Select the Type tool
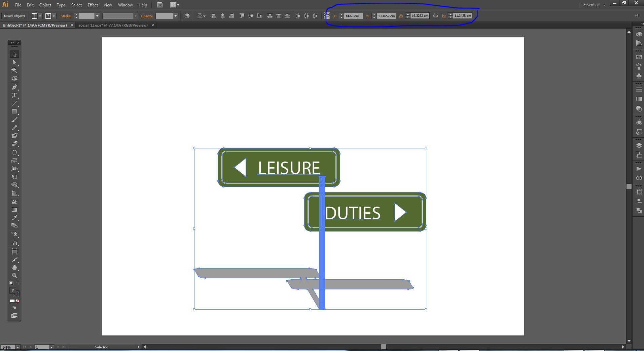The image size is (644, 351). click(14, 95)
